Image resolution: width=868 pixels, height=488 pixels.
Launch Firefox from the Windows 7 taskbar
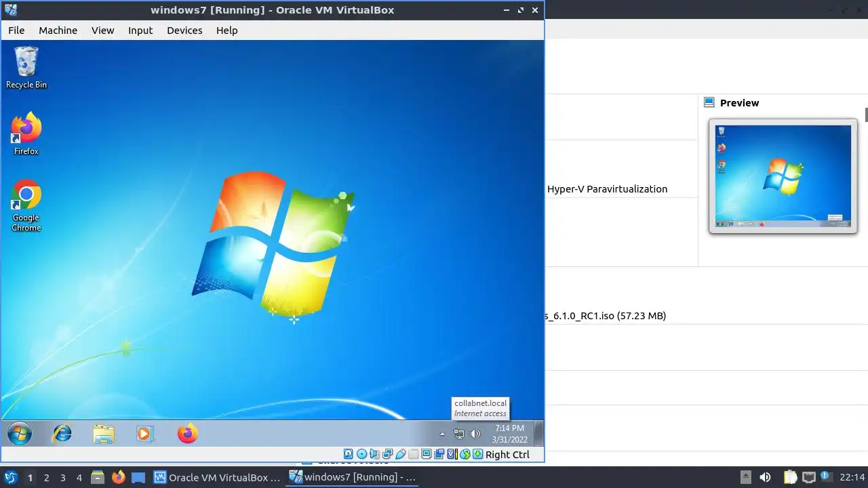[188, 433]
